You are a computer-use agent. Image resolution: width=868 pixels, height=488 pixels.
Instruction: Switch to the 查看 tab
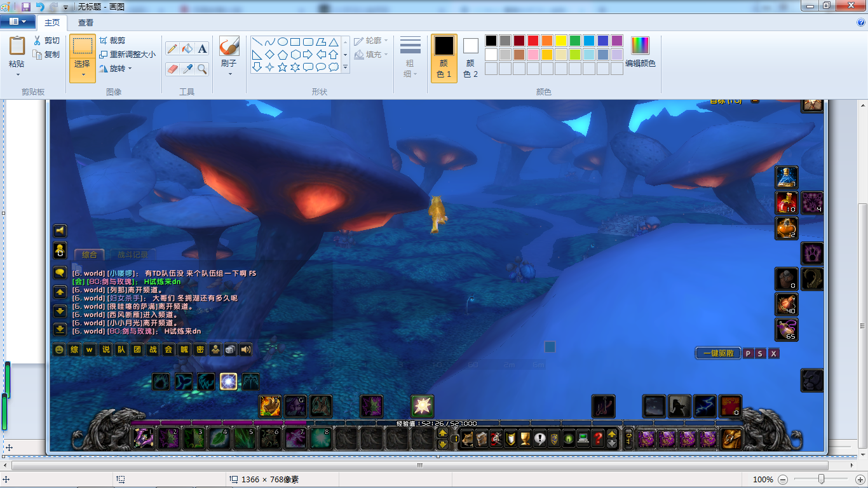(86, 22)
